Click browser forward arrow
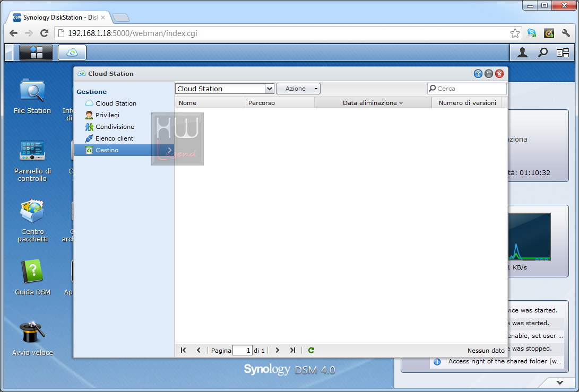 tap(29, 33)
